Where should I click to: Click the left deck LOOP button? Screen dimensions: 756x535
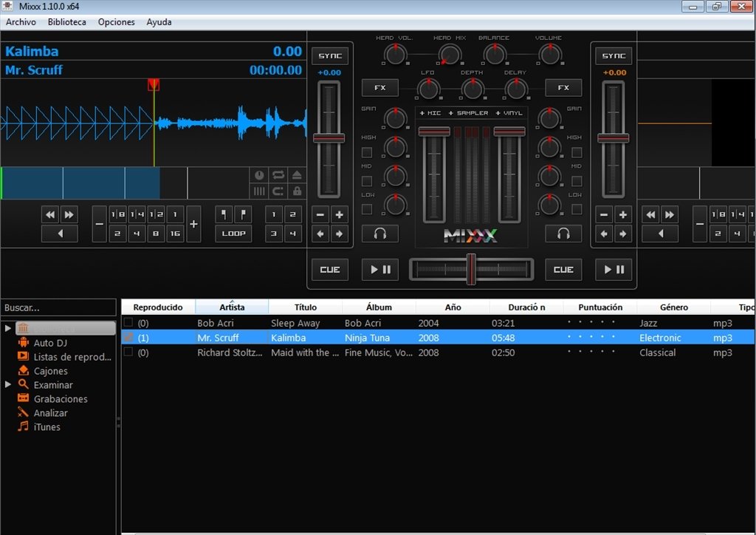coord(233,234)
